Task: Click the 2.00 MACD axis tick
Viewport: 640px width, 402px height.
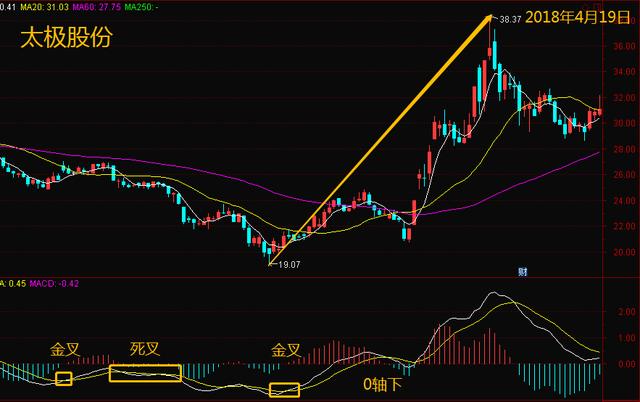Action: (625, 312)
